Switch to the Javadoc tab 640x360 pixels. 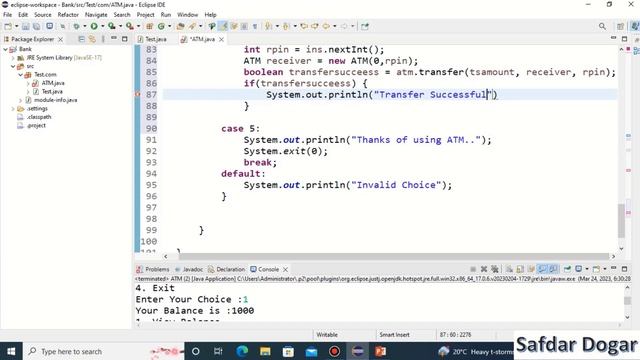coord(189,269)
